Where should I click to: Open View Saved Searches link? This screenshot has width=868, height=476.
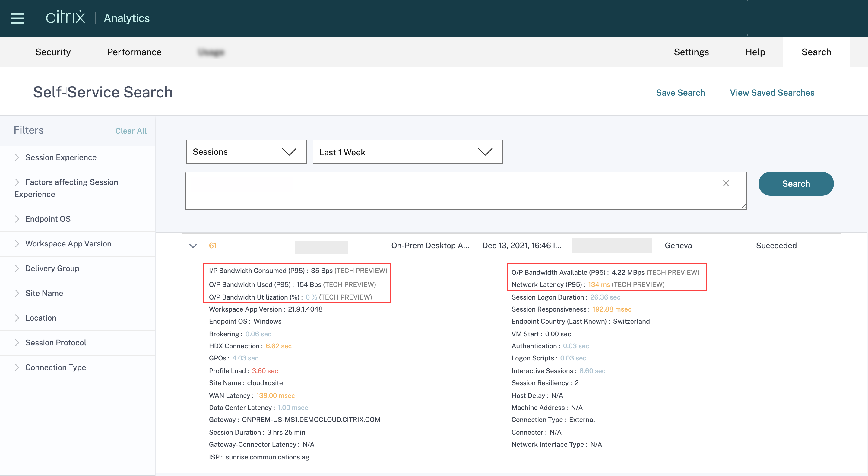point(771,93)
